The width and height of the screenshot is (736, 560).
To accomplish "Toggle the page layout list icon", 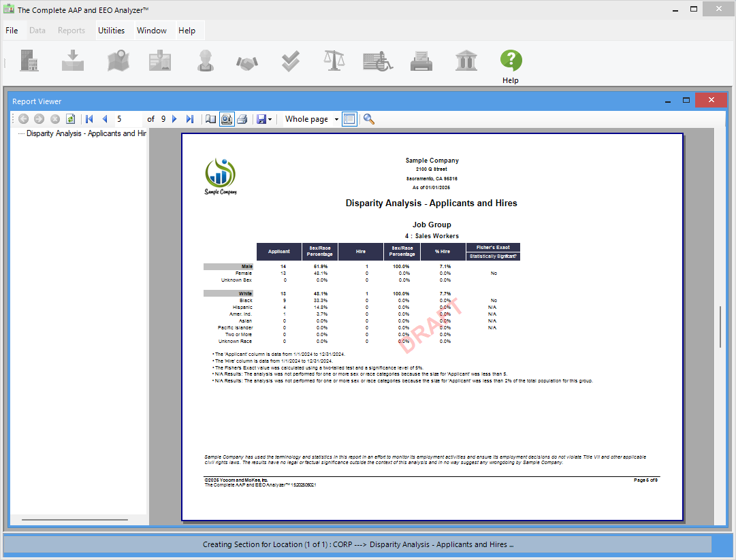I will 349,119.
